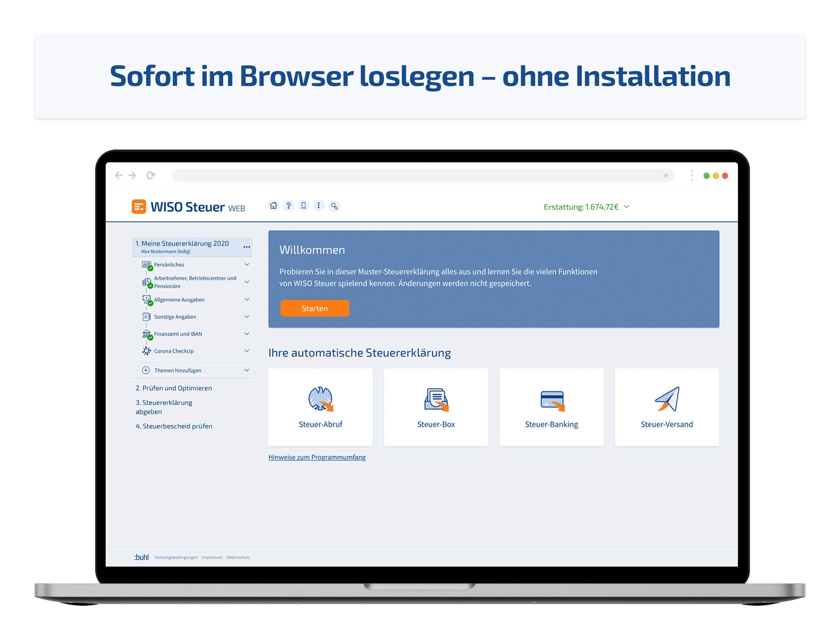The height and width of the screenshot is (623, 840).
Task: Expand the Allgemeine Ausgaben chevron
Action: point(247,299)
